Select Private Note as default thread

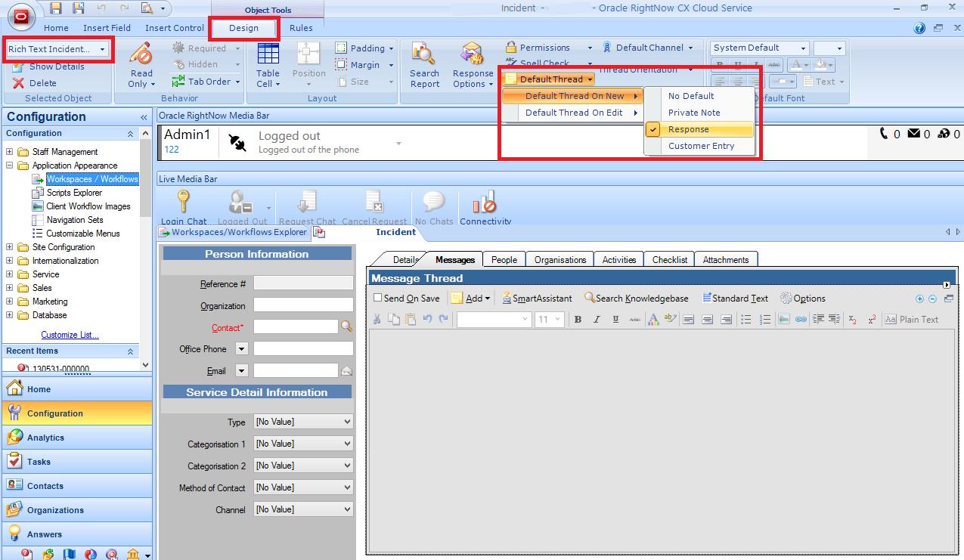click(x=694, y=113)
